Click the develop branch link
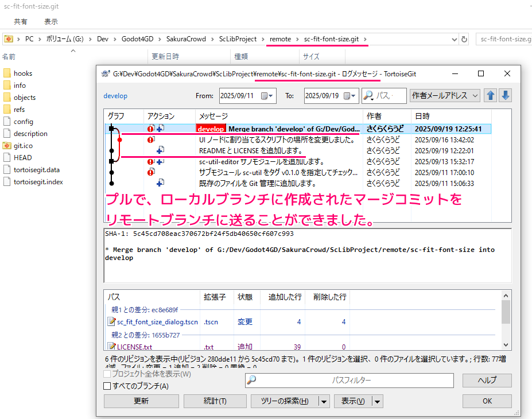 coord(115,96)
